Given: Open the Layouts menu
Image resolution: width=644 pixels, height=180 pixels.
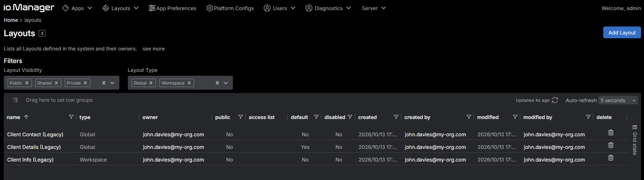Looking at the screenshot, I should (x=121, y=8).
